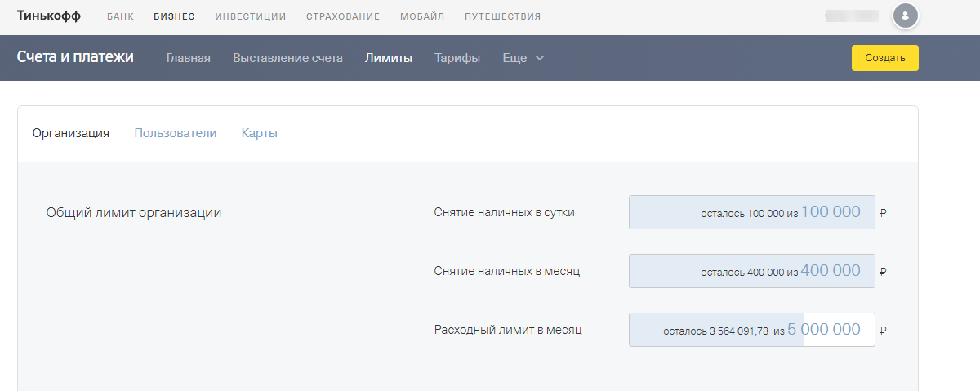
Task: Switch to the Пользователи tab
Action: 176,133
